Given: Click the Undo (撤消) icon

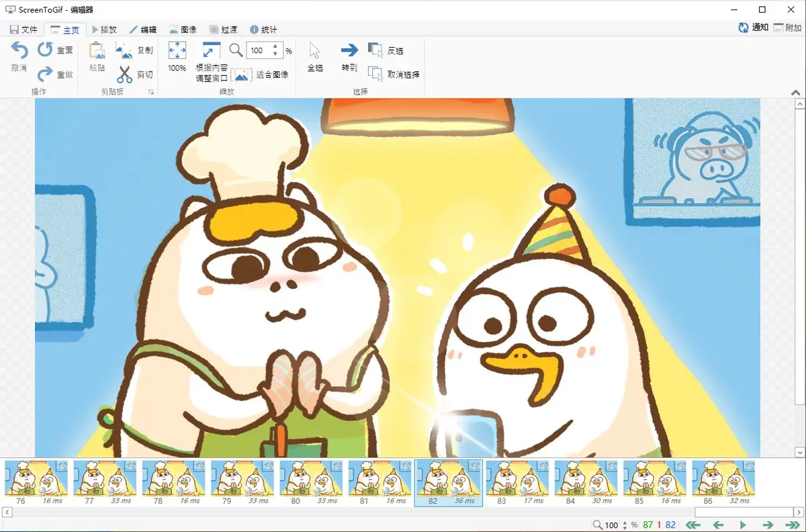Looking at the screenshot, I should [19, 50].
